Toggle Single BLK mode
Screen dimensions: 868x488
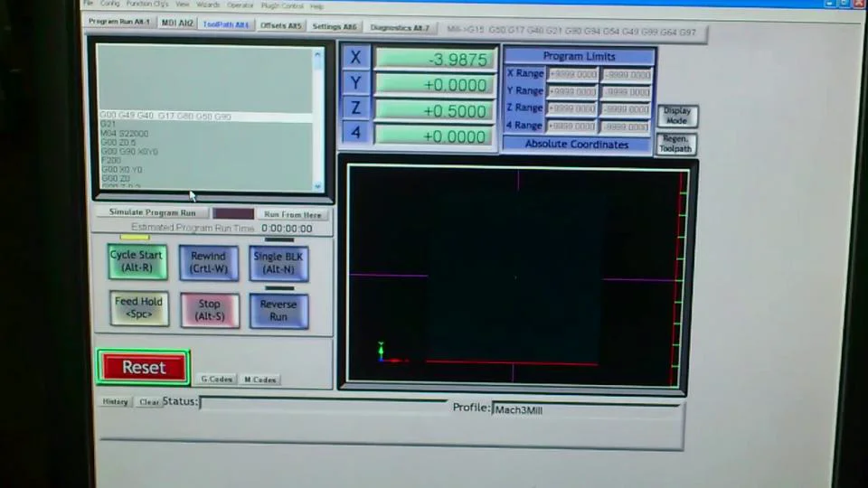click(x=278, y=263)
